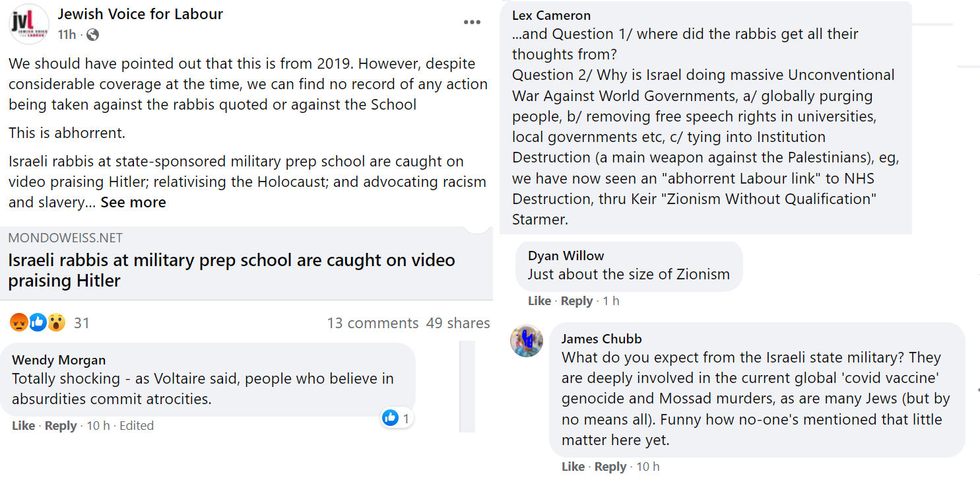
Task: Click the globe public visibility icon
Action: pos(92,35)
